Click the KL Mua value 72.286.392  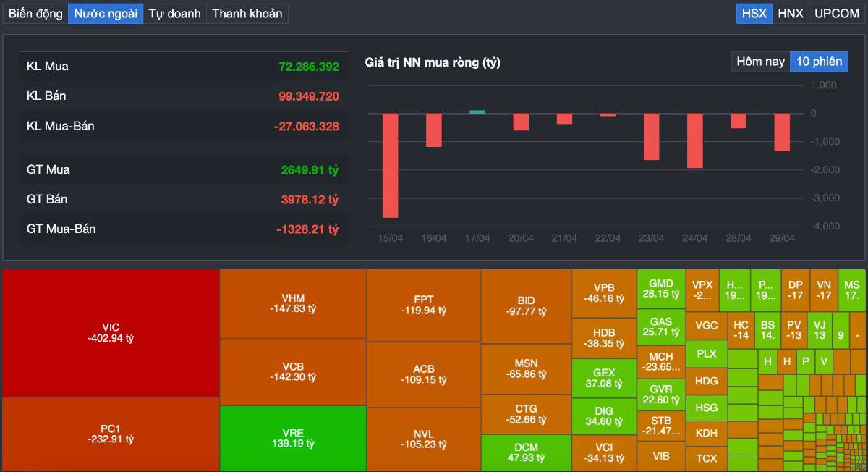309,67
